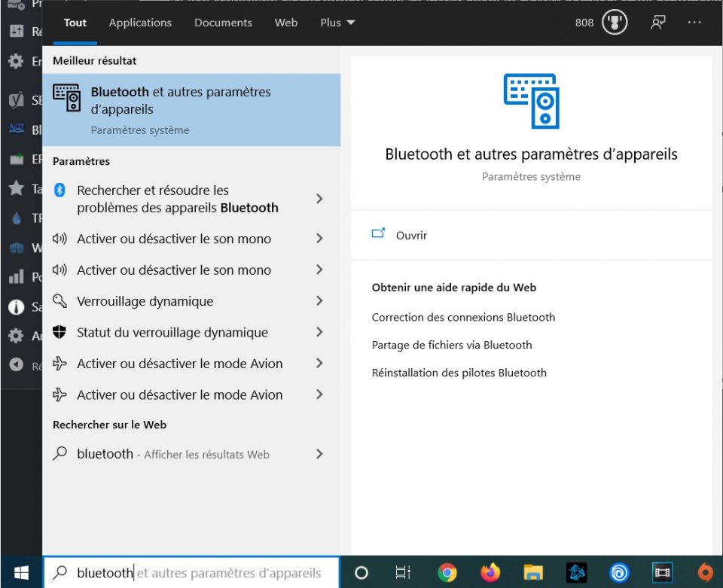Expand arrow for Verrouillage dynamique
Screen dimensions: 723x588
[319, 301]
